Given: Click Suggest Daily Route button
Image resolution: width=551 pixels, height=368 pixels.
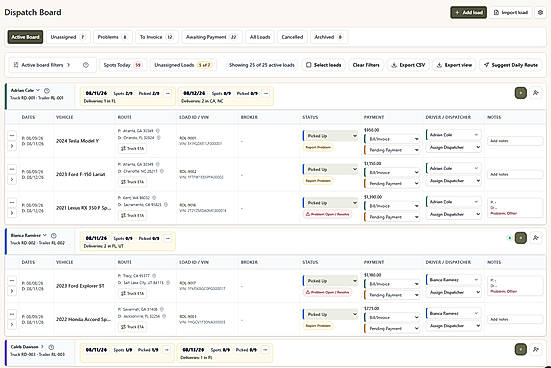Looking at the screenshot, I should pyautogui.click(x=511, y=65).
